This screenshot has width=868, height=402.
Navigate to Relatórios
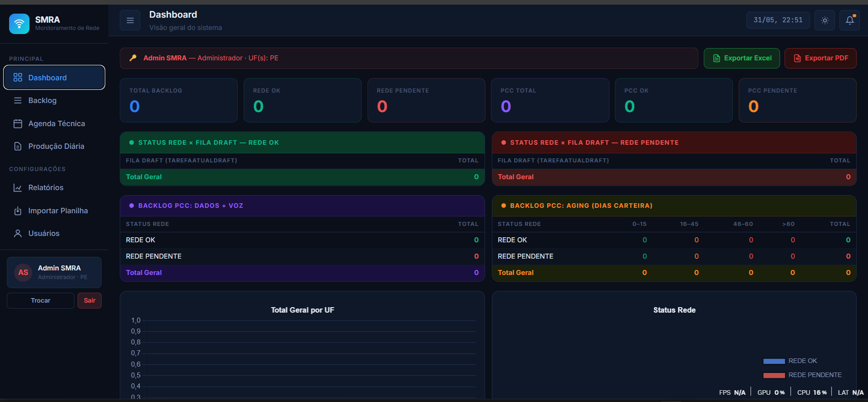point(54,187)
